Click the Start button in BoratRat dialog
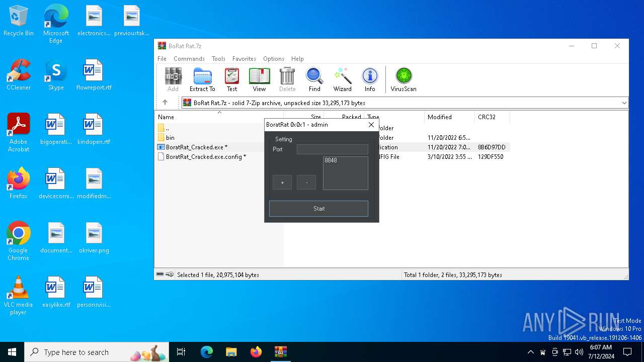Screen dimensions: 644x362 coord(319,209)
